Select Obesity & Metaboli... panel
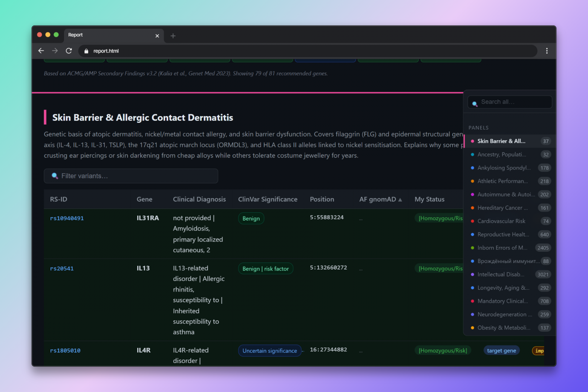This screenshot has height=392, width=588. (x=510, y=328)
